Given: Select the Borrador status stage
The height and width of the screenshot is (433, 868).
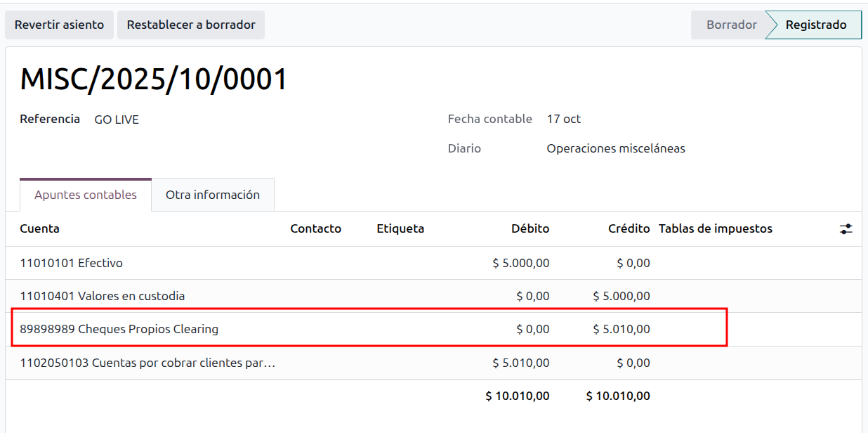Looking at the screenshot, I should click(731, 25).
